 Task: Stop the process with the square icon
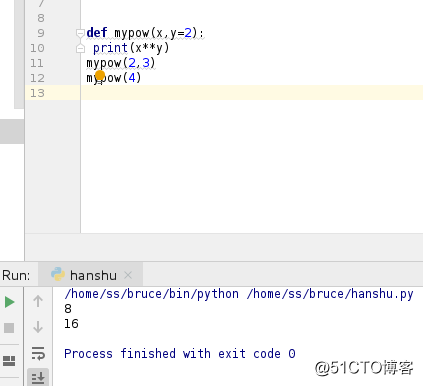coord(9,328)
